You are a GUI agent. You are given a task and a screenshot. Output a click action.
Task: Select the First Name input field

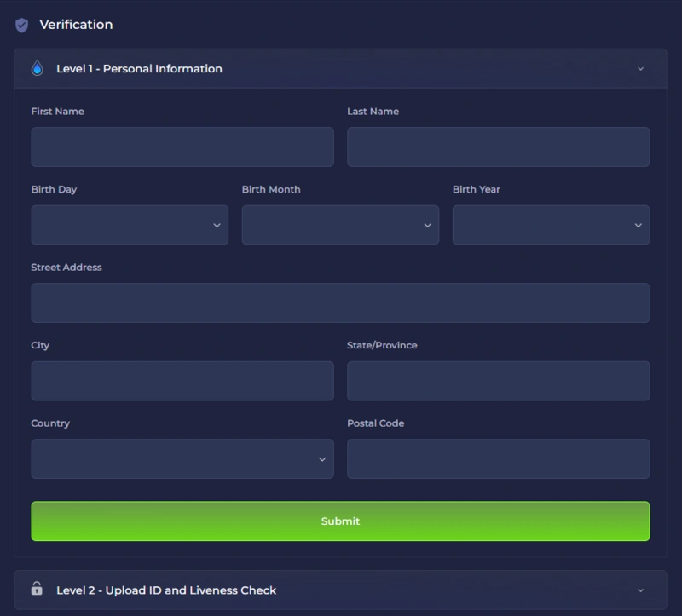[182, 147]
